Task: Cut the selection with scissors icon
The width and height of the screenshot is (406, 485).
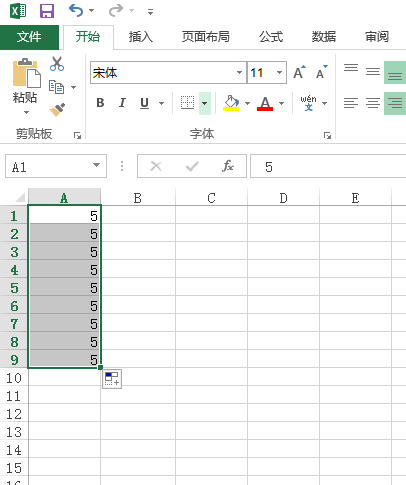Action: tap(57, 63)
